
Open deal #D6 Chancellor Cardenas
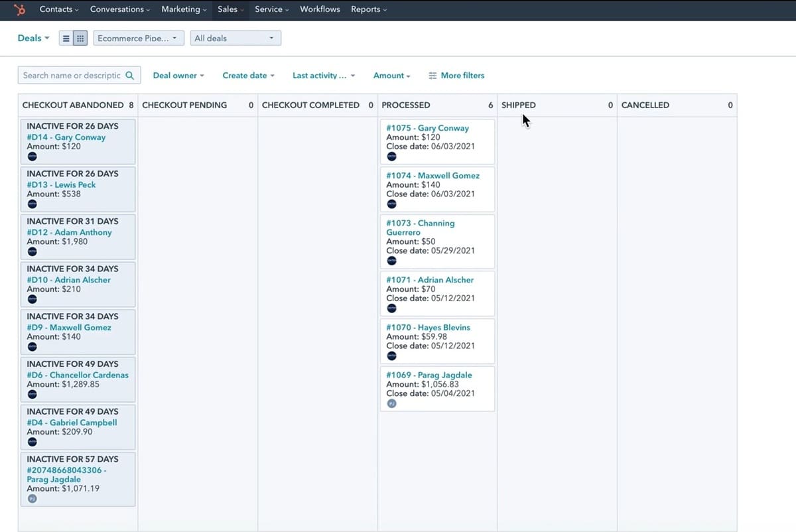click(77, 375)
